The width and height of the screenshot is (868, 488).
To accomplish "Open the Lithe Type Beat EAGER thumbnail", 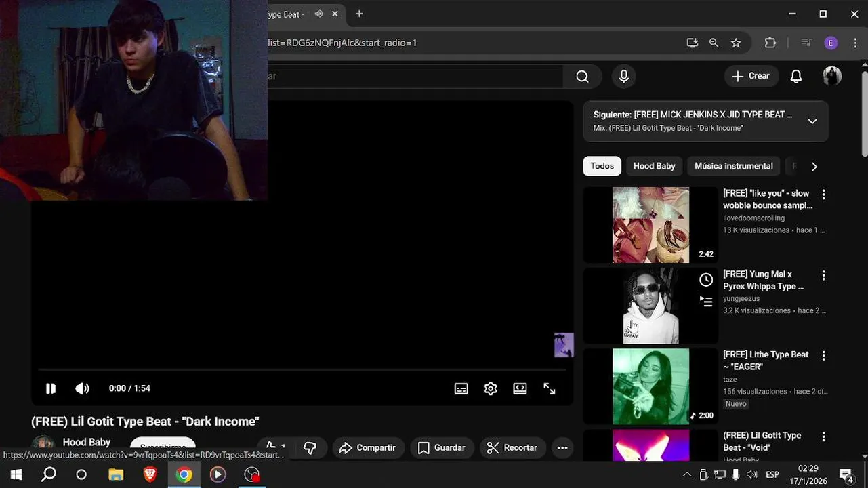I will point(650,386).
